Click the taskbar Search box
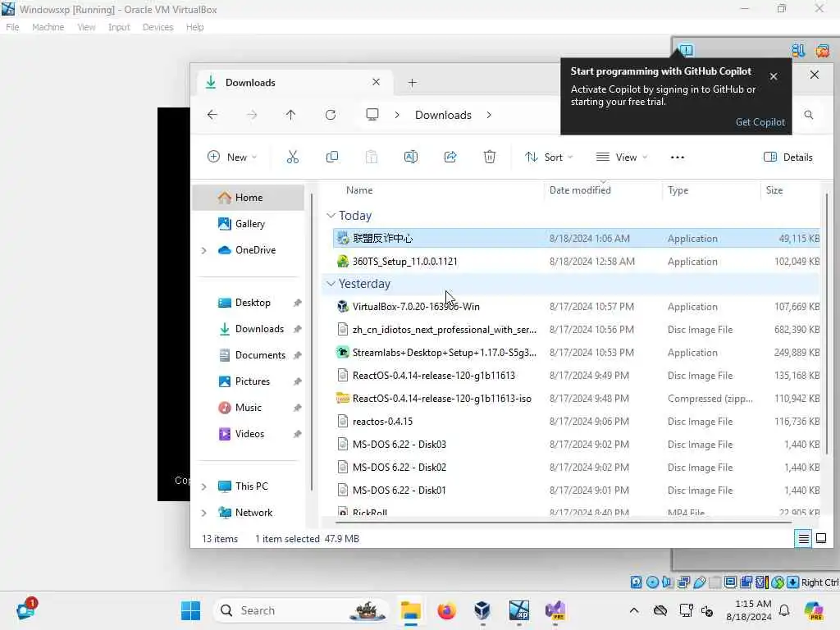 (302, 610)
